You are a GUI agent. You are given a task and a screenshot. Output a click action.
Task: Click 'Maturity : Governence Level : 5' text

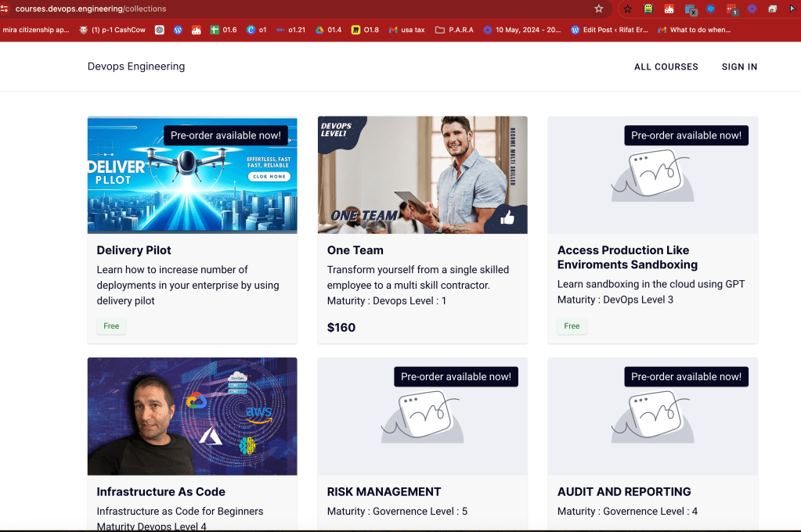pyautogui.click(x=397, y=511)
